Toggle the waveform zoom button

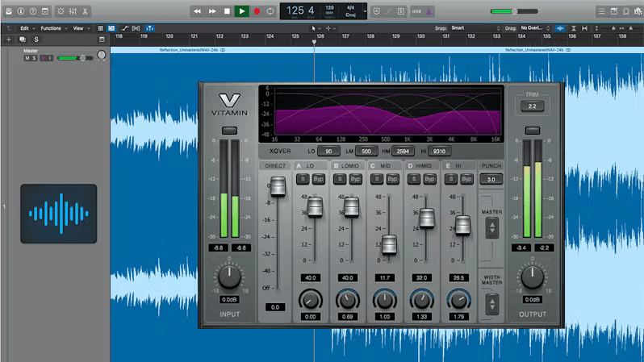560,28
